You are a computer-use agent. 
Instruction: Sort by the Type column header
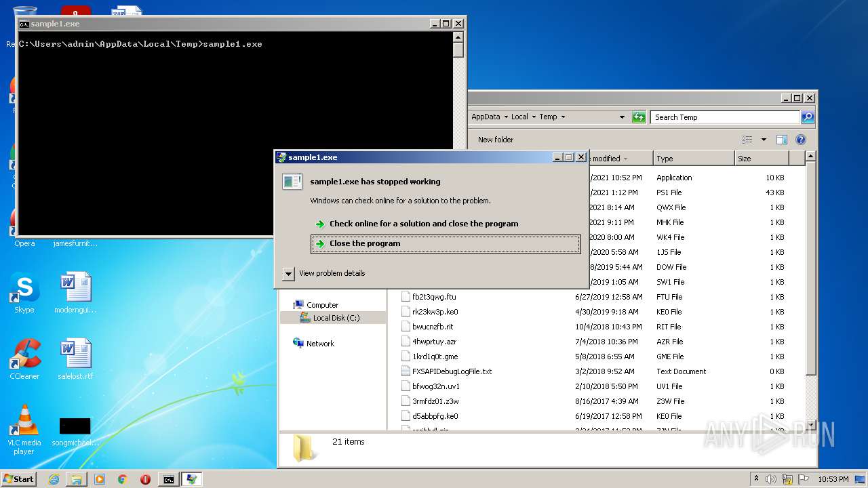click(694, 159)
